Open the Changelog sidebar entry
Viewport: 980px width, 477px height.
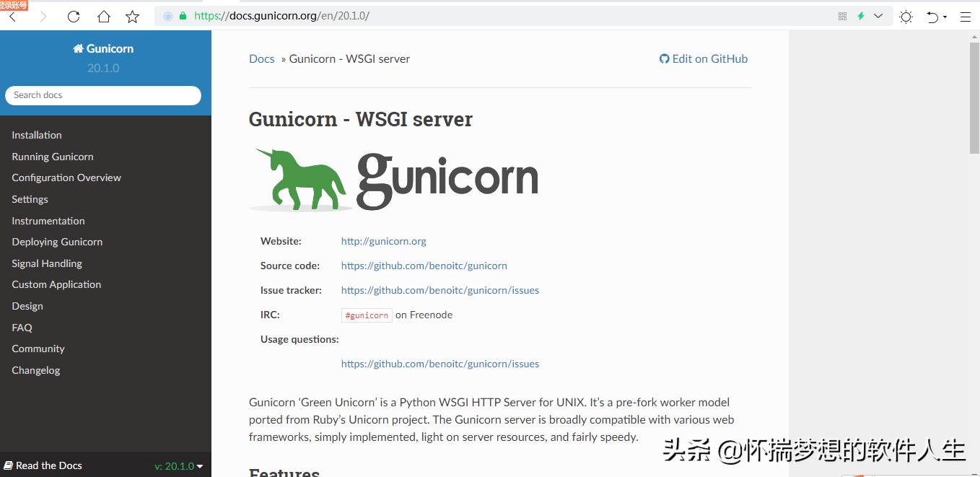[x=36, y=370]
